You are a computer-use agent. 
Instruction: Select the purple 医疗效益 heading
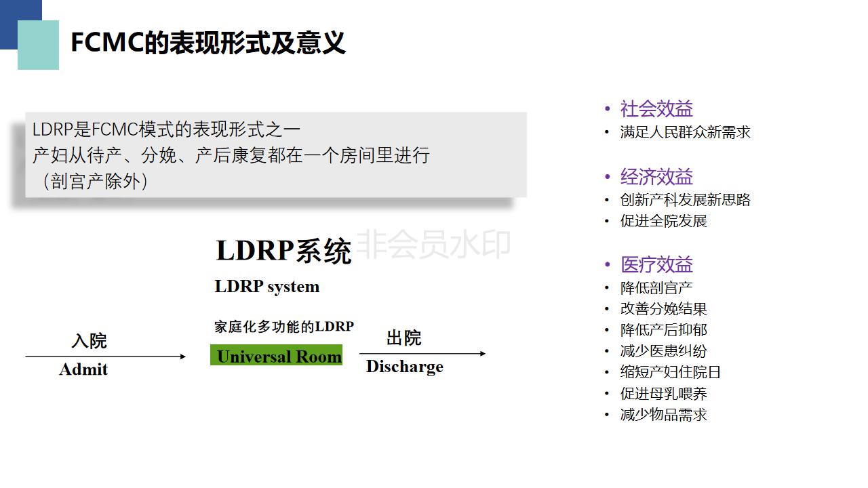[x=656, y=265]
